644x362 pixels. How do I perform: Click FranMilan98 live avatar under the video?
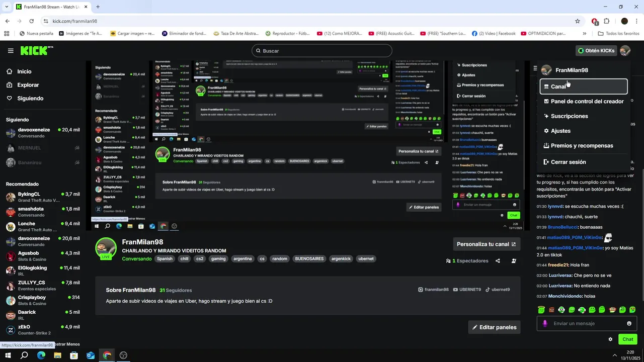coord(106,249)
